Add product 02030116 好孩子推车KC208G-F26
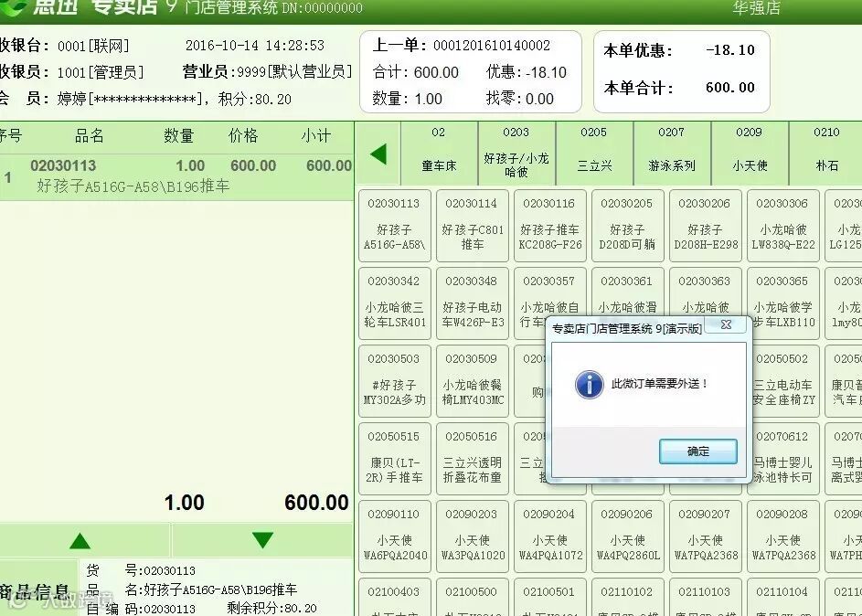The width and height of the screenshot is (862, 616). click(x=549, y=226)
